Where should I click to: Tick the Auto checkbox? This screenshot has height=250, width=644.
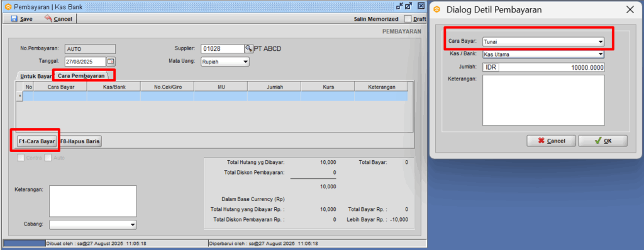click(x=48, y=158)
